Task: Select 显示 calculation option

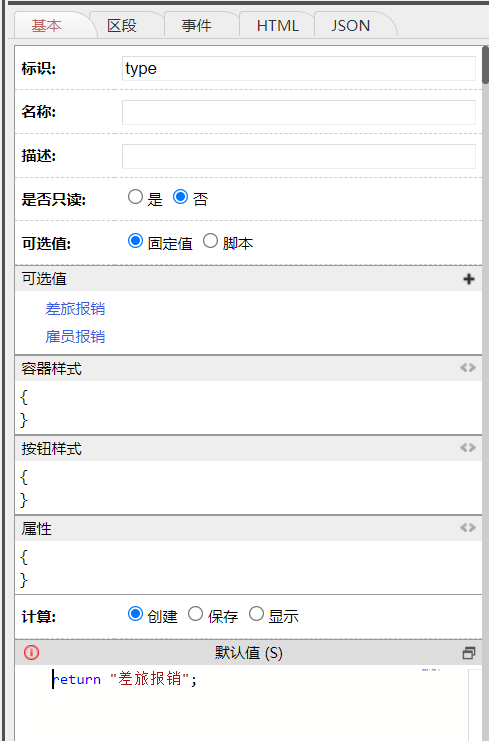Action: pyautogui.click(x=256, y=614)
